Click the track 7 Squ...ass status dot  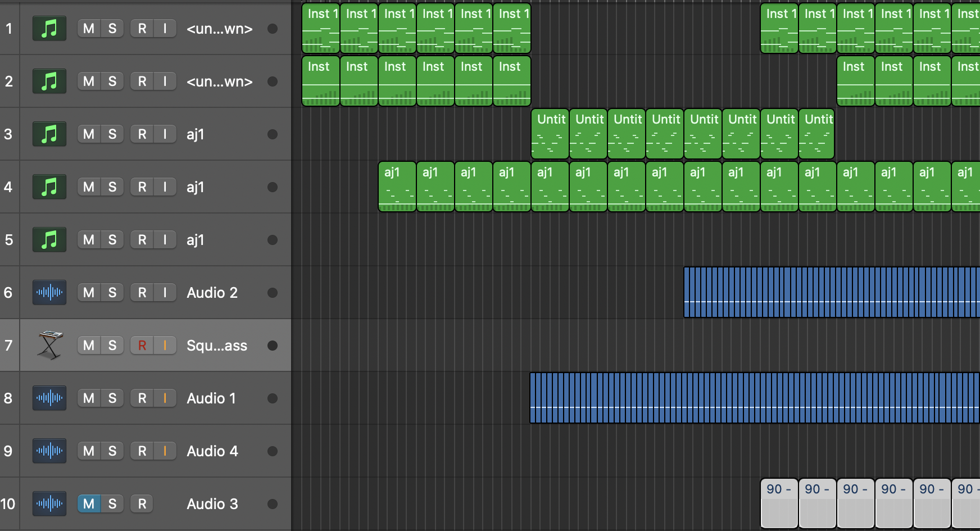[x=273, y=346]
